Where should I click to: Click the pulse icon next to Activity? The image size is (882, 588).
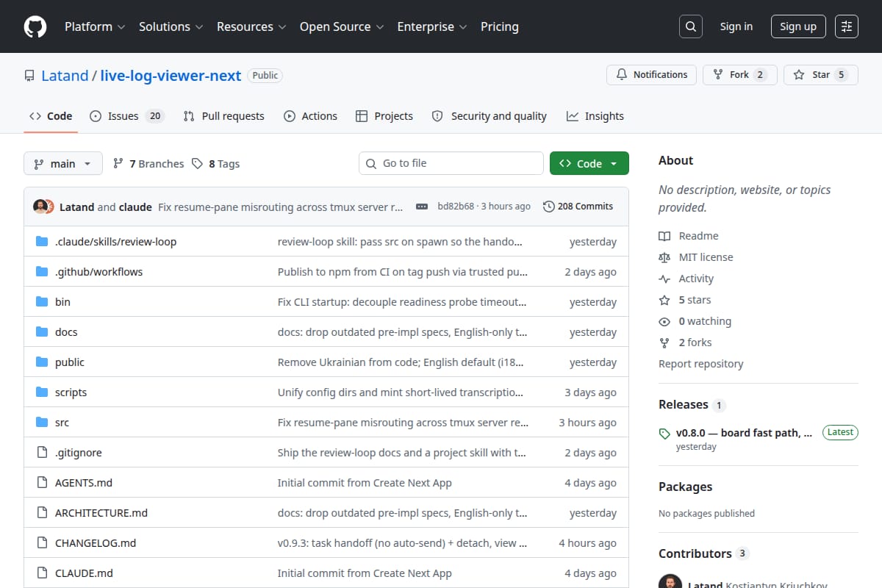pyautogui.click(x=664, y=279)
